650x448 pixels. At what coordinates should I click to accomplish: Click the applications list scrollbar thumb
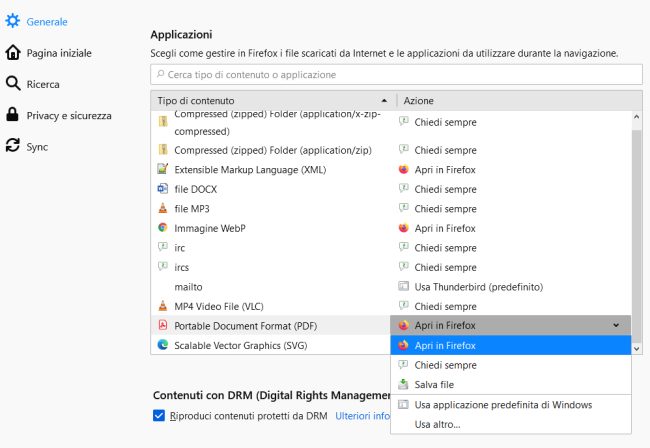point(636,235)
